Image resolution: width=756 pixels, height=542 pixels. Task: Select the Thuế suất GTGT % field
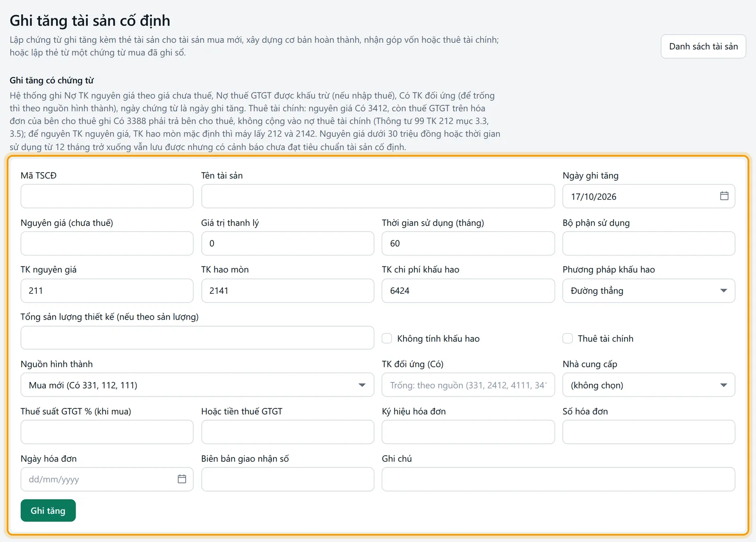click(107, 432)
